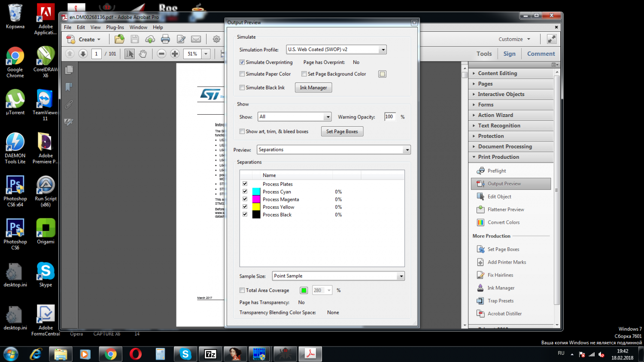644x362 pixels.
Task: Switch to the Comment pane
Action: click(541, 54)
